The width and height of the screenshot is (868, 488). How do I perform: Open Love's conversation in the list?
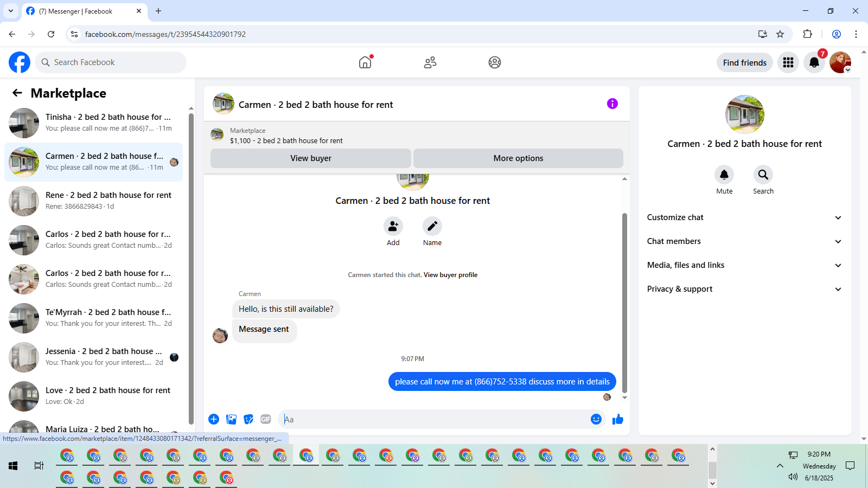[x=93, y=396]
